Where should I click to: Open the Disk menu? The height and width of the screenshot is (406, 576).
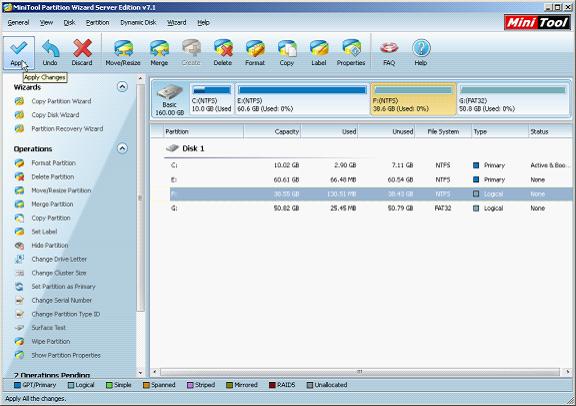(x=69, y=23)
